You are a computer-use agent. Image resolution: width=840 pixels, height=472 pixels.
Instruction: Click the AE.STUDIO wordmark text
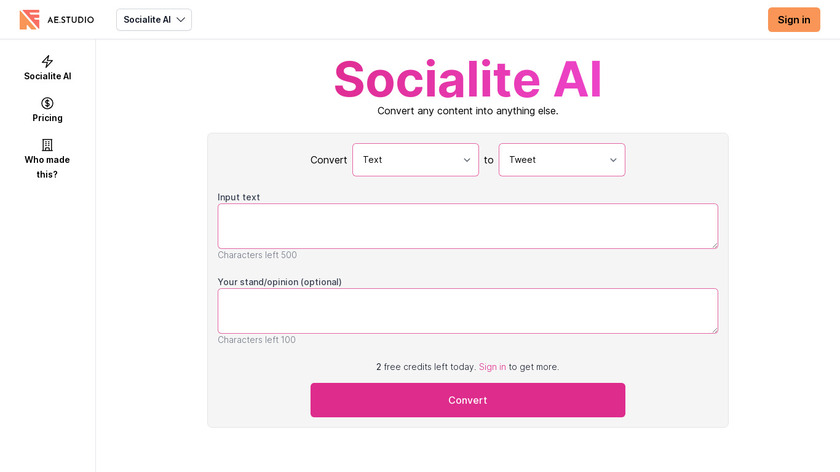coord(71,20)
